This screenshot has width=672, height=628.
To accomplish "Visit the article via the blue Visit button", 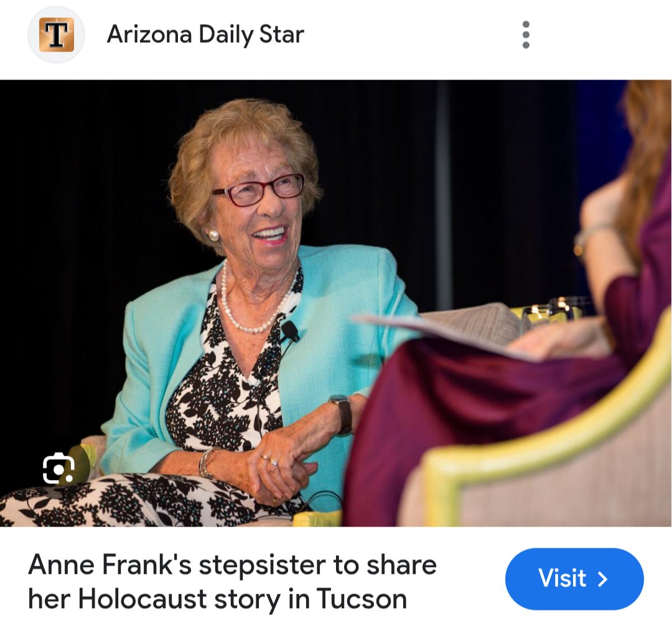I will 574,579.
